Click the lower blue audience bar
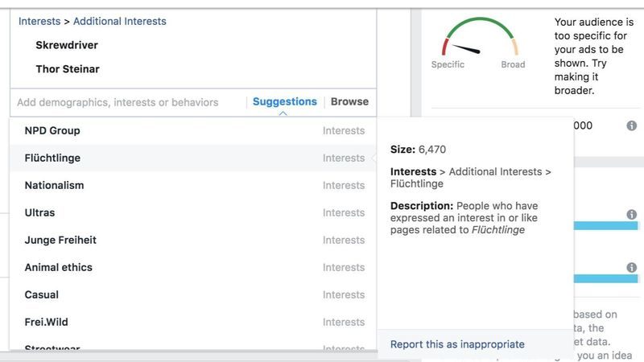Screen dimensions: 644x362 [606, 278]
